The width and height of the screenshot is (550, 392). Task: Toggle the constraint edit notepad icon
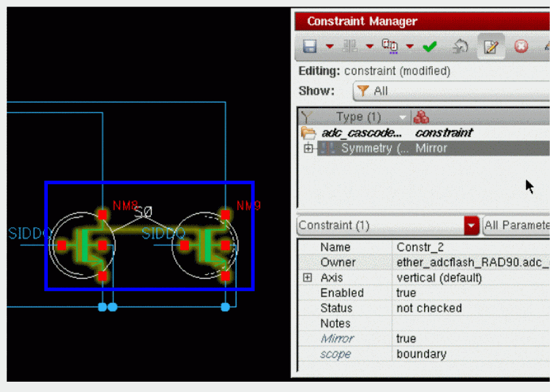coord(491,47)
